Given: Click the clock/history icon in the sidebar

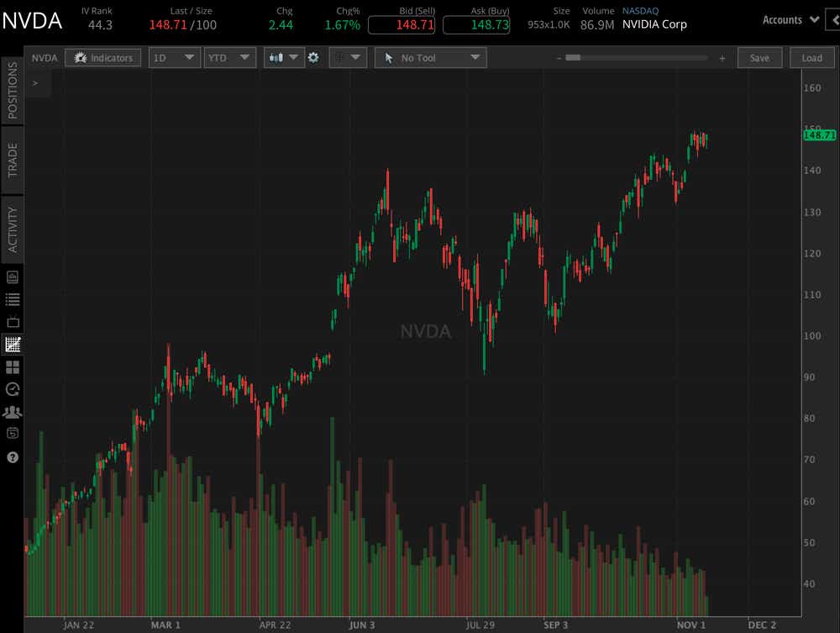Looking at the screenshot, I should pos(13,389).
